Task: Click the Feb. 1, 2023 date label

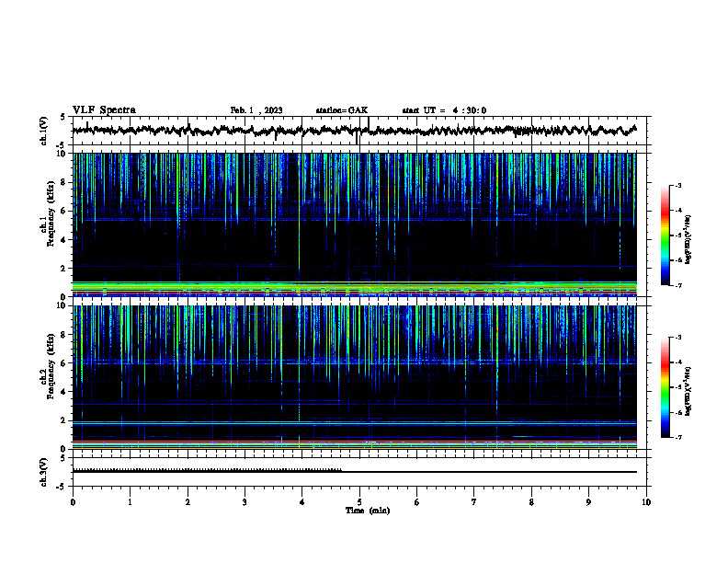Action: tap(256, 110)
